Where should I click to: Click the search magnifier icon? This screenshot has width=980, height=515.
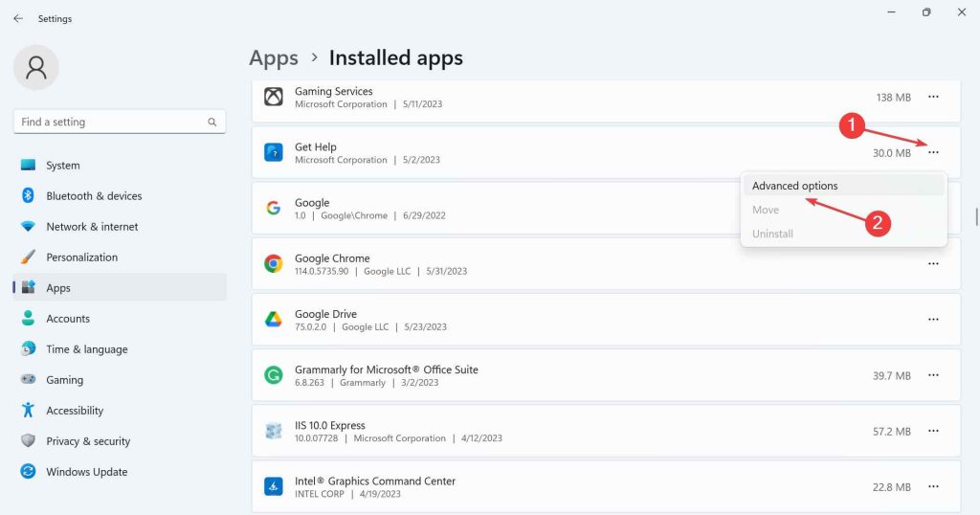212,123
